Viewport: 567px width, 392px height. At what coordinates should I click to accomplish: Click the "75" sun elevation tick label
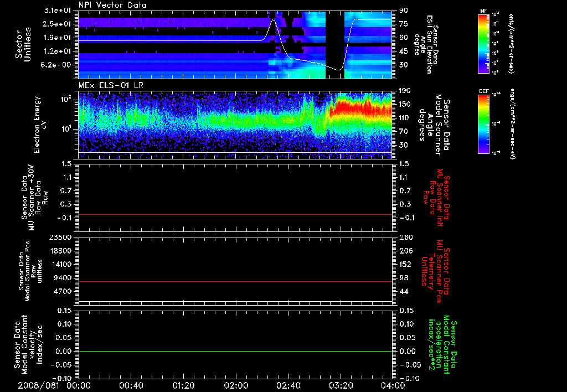403,24
